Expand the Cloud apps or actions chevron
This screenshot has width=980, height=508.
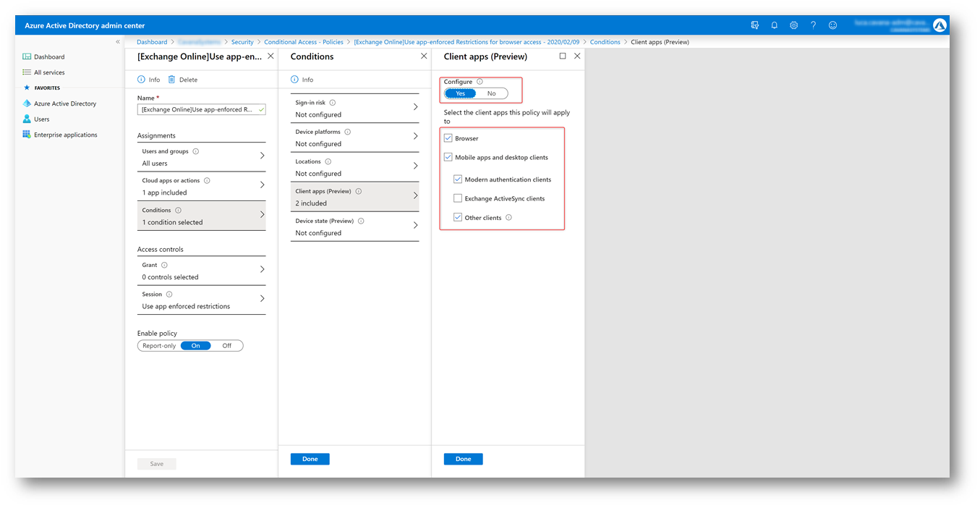pyautogui.click(x=262, y=185)
